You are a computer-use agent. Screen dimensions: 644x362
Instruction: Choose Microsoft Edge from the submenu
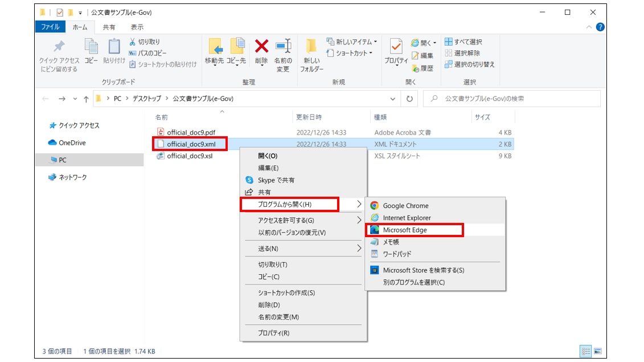point(405,230)
